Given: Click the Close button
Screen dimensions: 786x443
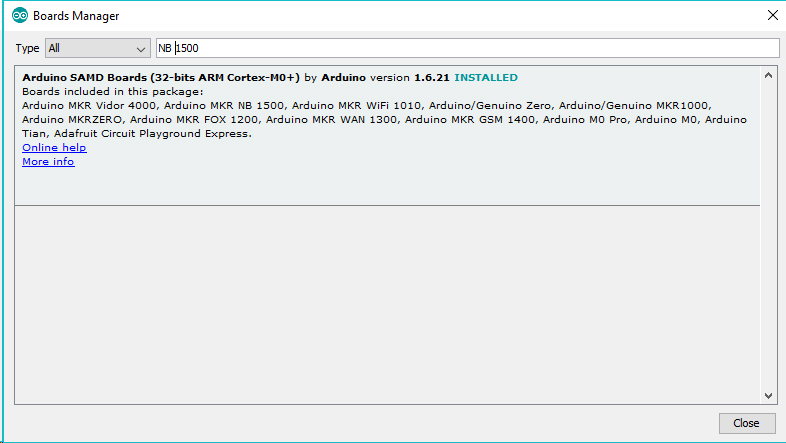Looking at the screenshot, I should 747,423.
